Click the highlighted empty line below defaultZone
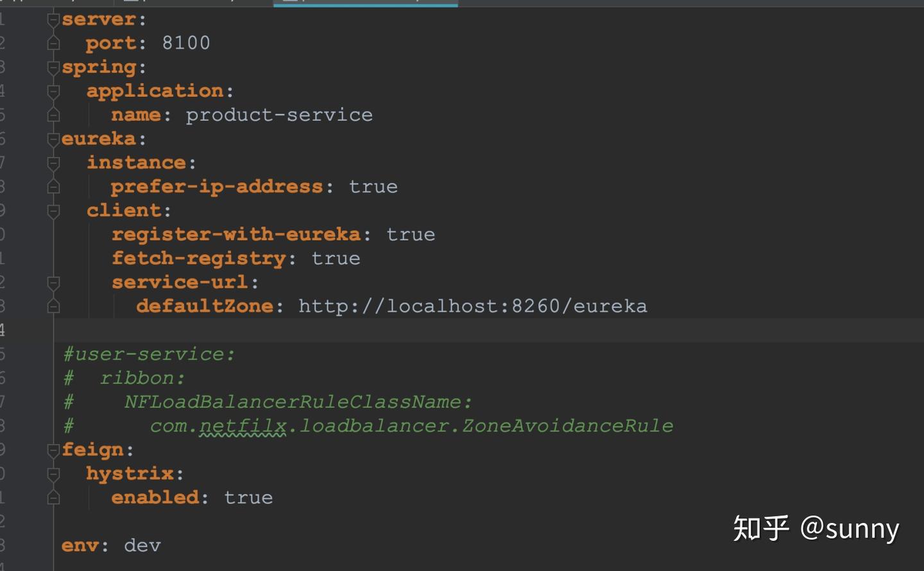924x571 pixels. [449, 330]
